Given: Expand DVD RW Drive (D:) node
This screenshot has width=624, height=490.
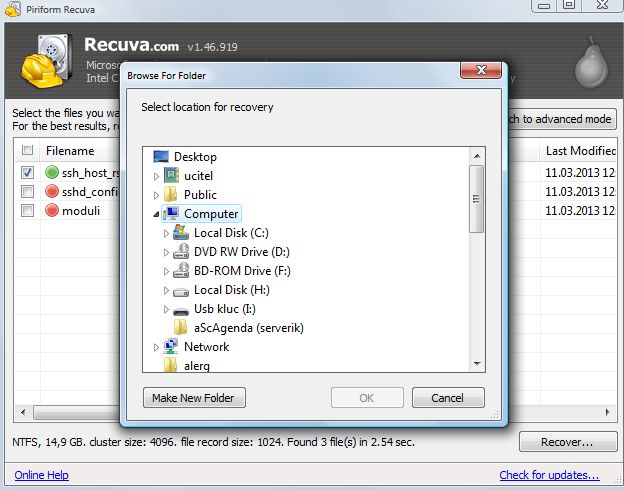Looking at the screenshot, I should click(x=166, y=252).
